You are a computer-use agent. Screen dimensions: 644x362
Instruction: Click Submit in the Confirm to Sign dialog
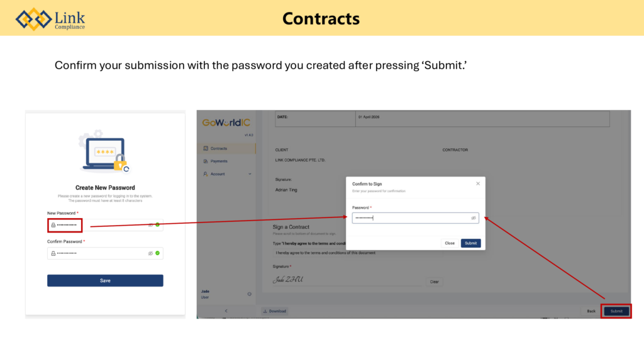[x=470, y=243]
